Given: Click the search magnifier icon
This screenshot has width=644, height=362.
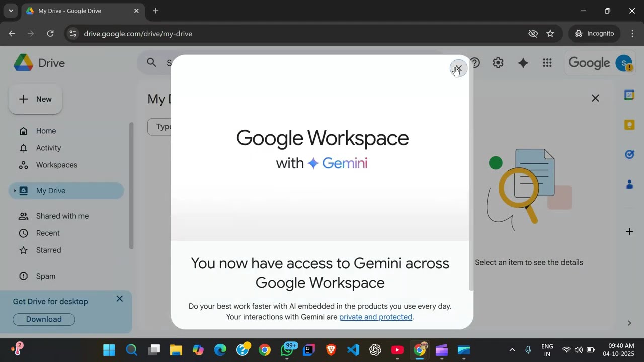Looking at the screenshot, I should (151, 63).
